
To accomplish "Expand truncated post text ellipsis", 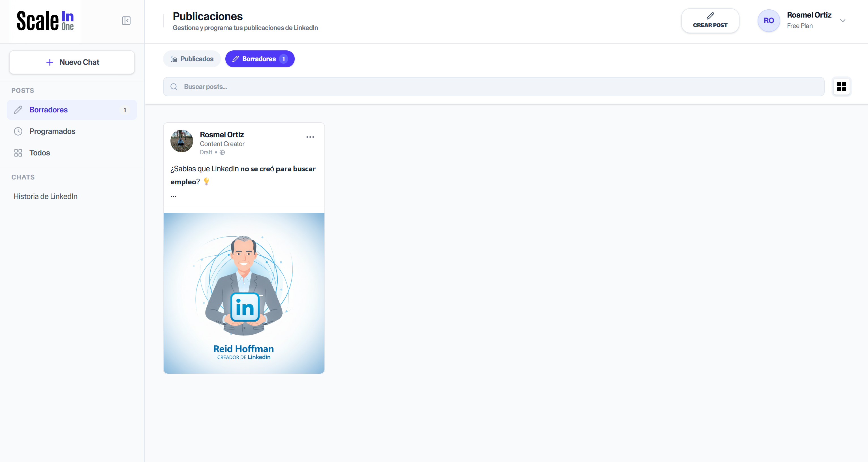I will point(173,196).
